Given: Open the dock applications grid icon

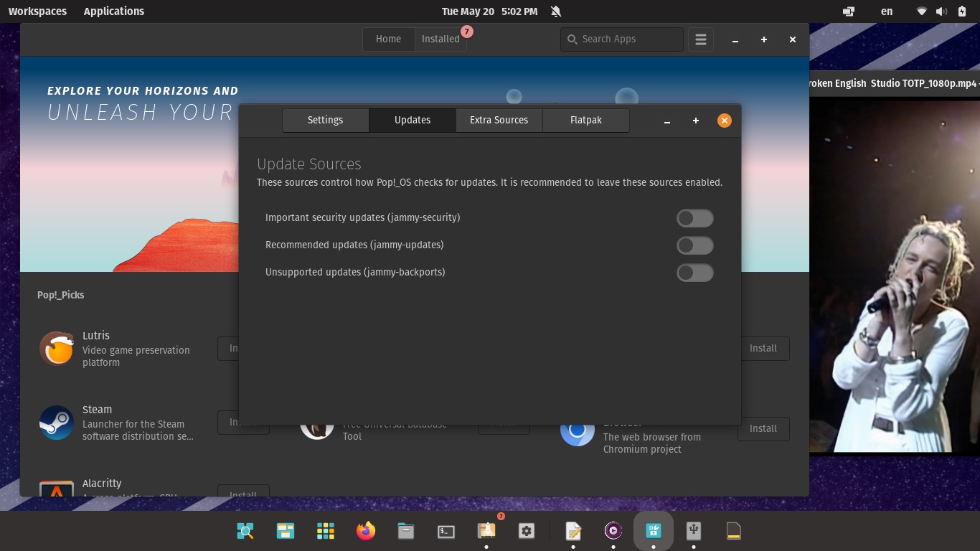Looking at the screenshot, I should click(326, 531).
